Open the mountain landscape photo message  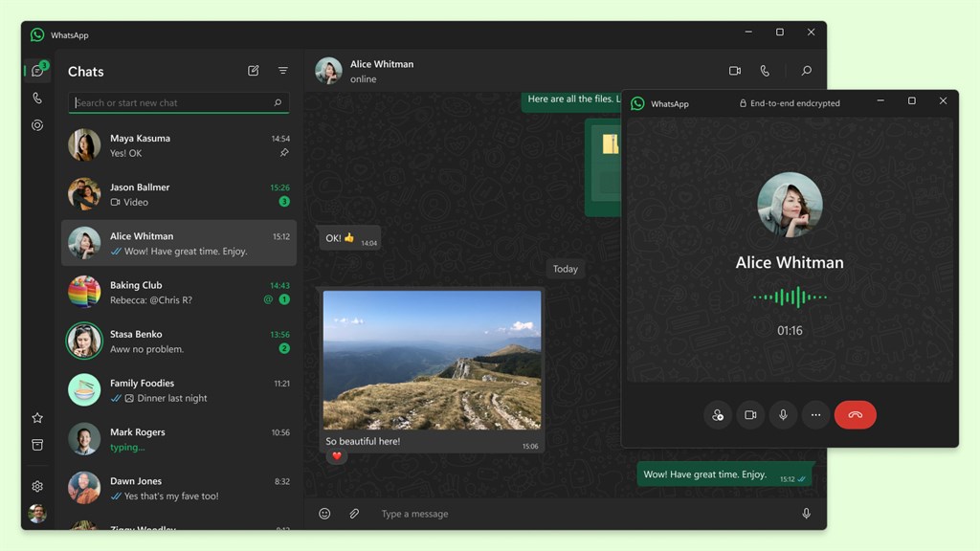(x=432, y=360)
